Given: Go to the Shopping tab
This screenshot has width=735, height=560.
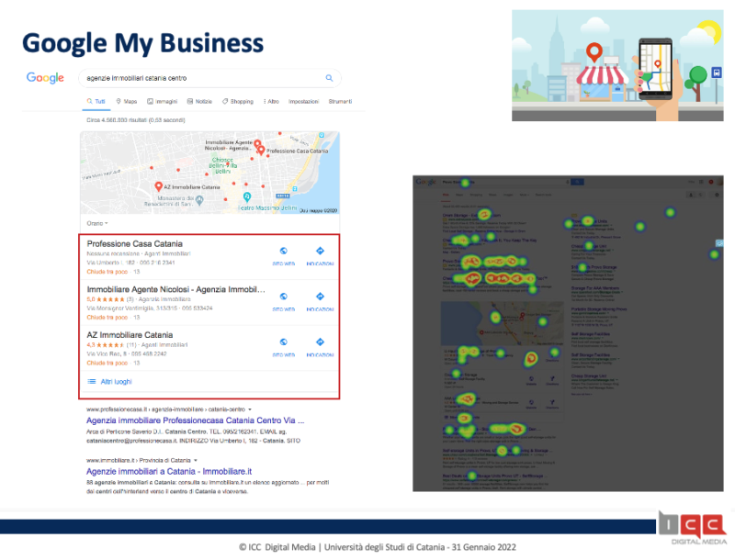Looking at the screenshot, I should click(238, 102).
